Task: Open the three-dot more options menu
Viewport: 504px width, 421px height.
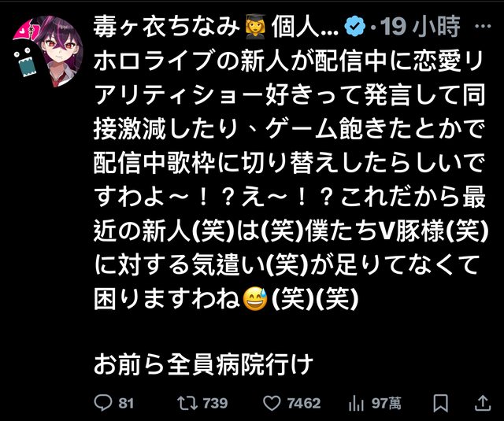Action: point(483,26)
